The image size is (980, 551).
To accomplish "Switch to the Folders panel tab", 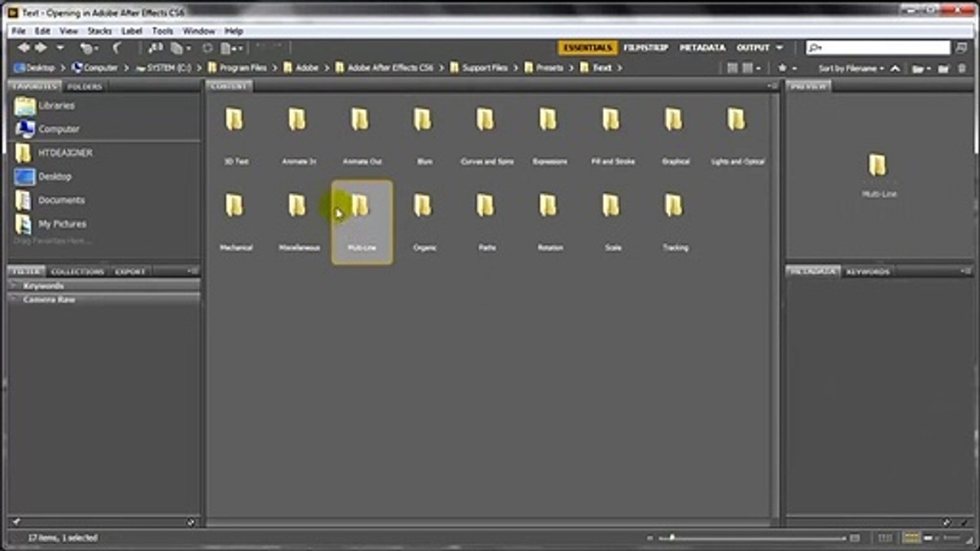I will click(x=85, y=86).
